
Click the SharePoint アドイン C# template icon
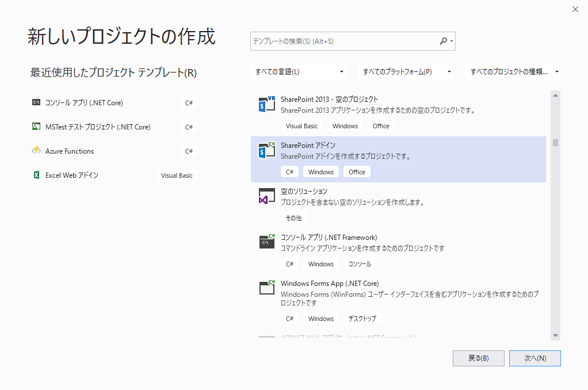click(267, 150)
